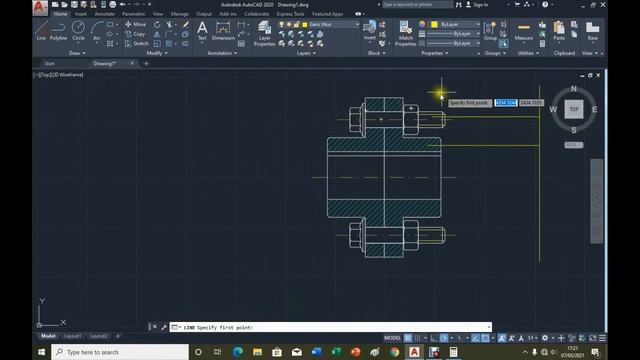The height and width of the screenshot is (360, 640).
Task: Select the Mirror tool icon
Action: (x=157, y=34)
